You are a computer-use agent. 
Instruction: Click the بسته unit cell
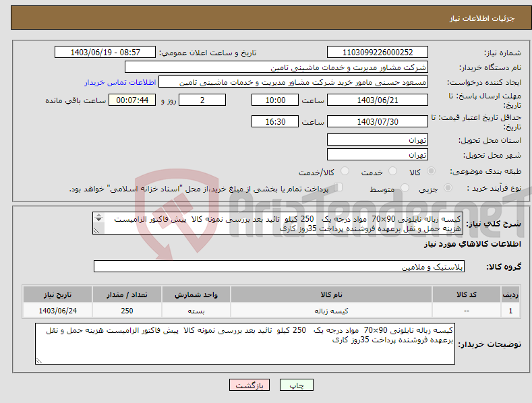(x=196, y=311)
